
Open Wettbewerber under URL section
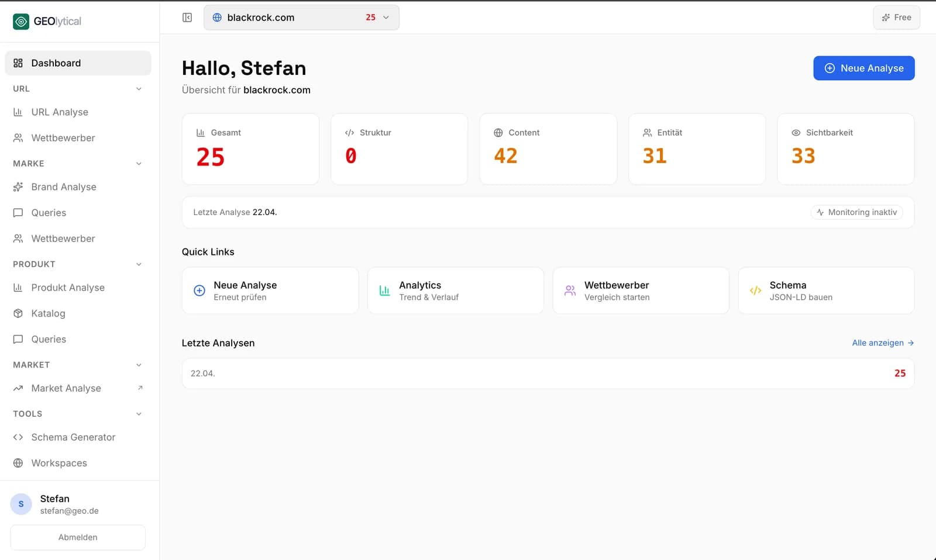pos(78,138)
